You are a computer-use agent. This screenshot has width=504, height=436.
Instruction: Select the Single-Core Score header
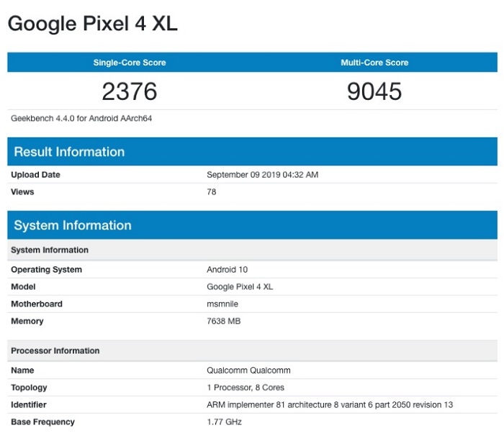click(130, 63)
